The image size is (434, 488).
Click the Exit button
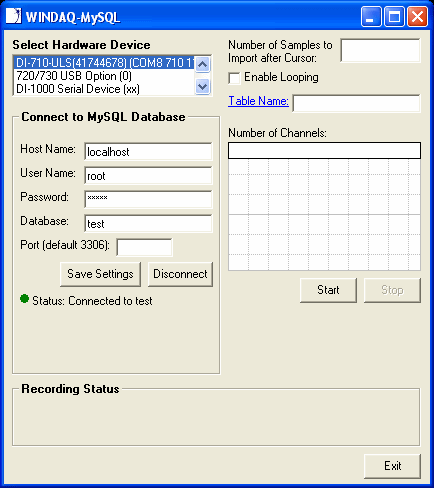pos(392,466)
